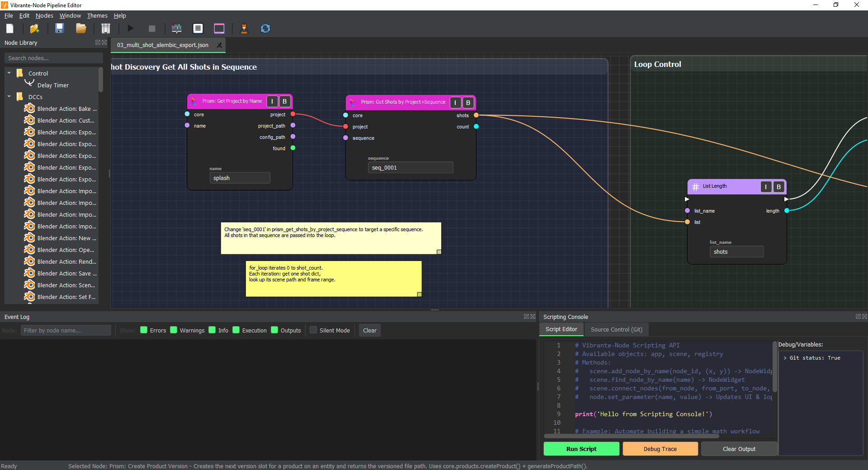Open the Help menu
The height and width of the screenshot is (470, 868).
click(120, 15)
